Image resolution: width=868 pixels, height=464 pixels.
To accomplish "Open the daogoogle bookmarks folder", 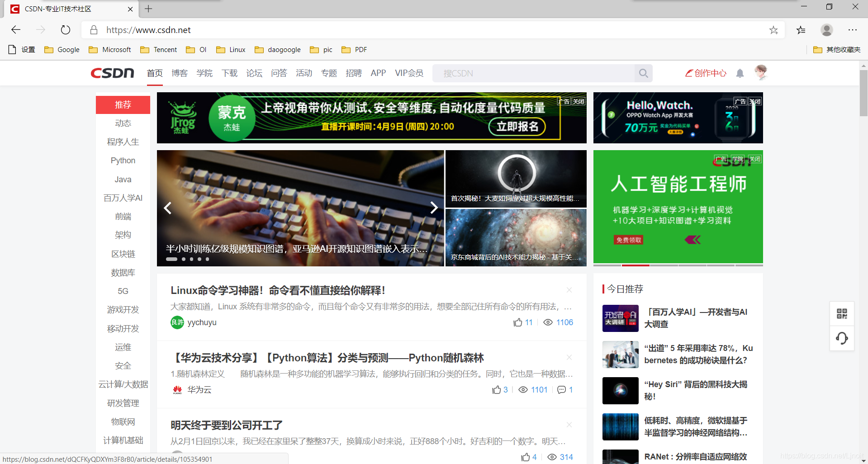I will pos(278,50).
